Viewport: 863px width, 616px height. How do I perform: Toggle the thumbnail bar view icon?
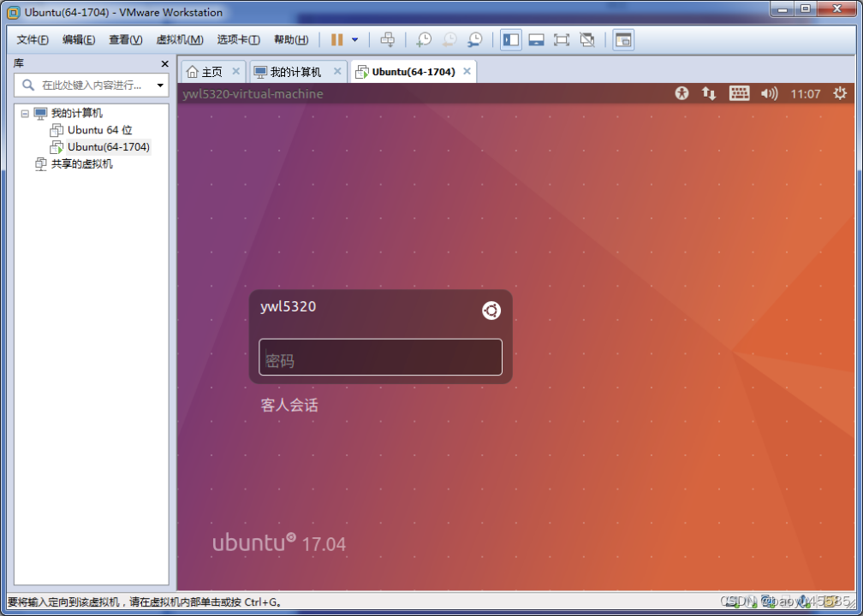coord(536,39)
